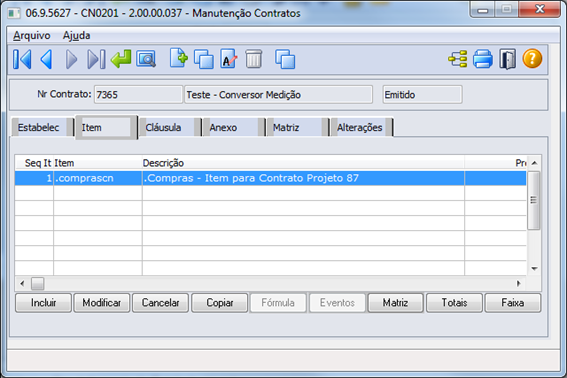Click the modify contract pencil icon
This screenshot has width=567, height=378.
tap(229, 59)
